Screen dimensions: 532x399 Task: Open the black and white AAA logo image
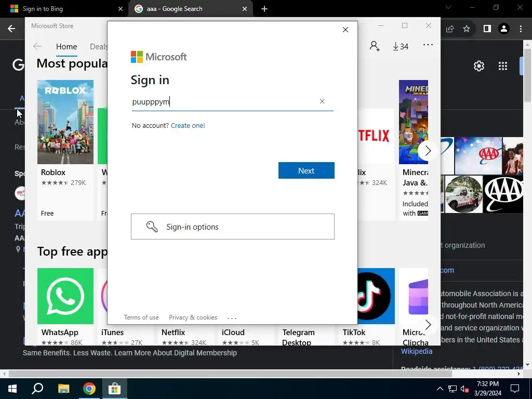[x=503, y=194]
